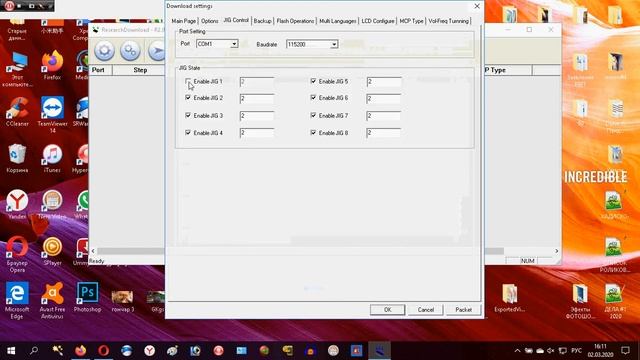Select the JIG Control tab
Viewport: 640px width, 360px height.
click(236, 20)
